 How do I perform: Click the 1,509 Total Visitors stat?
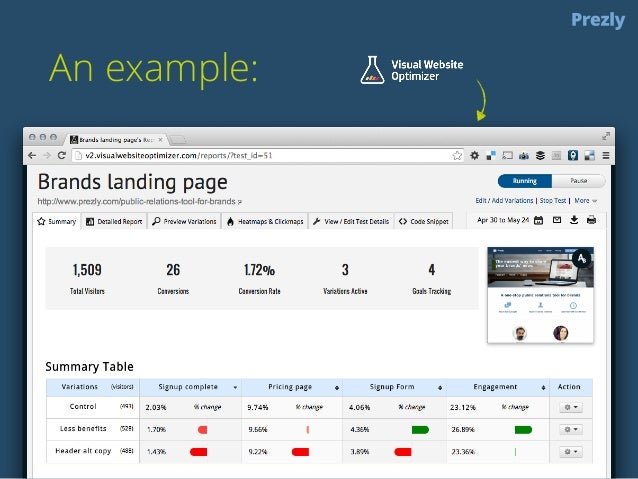point(87,278)
